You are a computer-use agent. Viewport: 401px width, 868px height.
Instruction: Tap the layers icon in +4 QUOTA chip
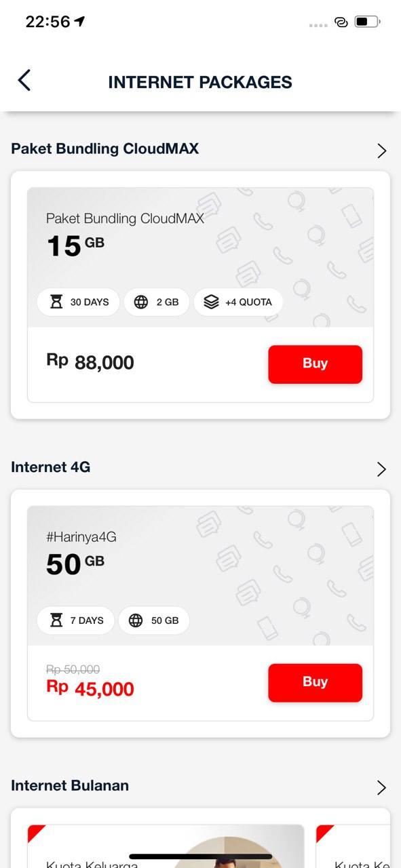pos(211,302)
